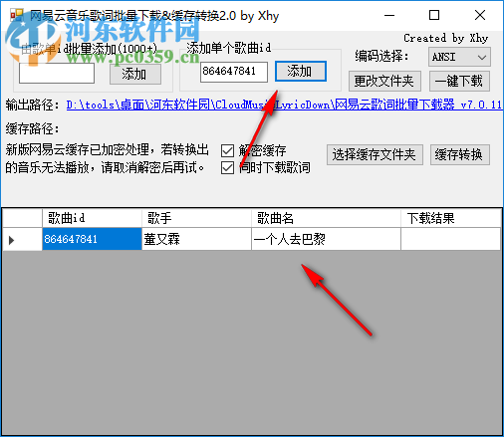Image resolution: width=504 pixels, height=437 pixels.
Task: Toggle the 解密缓存 checkbox
Action: 227,151
